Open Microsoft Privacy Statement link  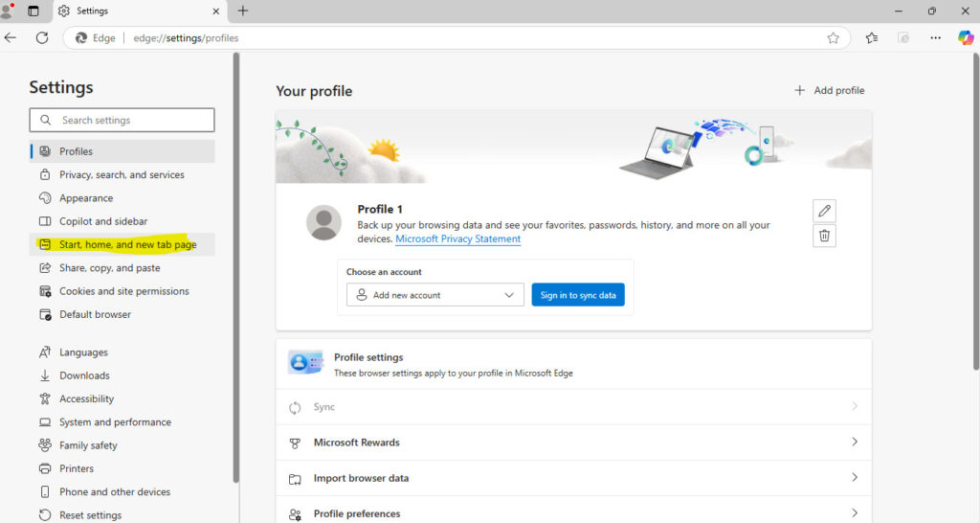click(457, 239)
